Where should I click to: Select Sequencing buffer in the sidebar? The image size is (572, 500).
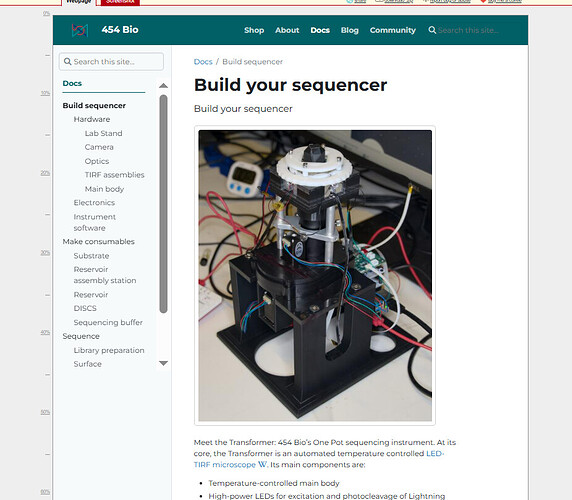(x=108, y=322)
